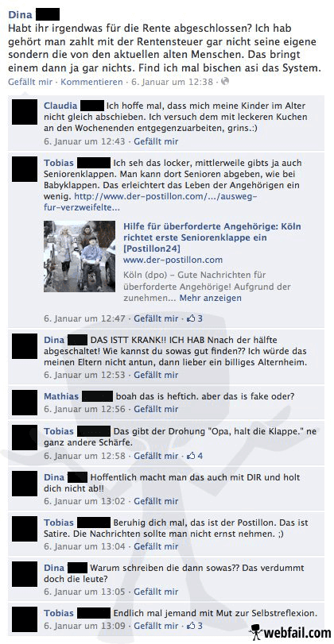
Task: Click the www.der-postillon.com domain link
Action: pyautogui.click(x=173, y=260)
